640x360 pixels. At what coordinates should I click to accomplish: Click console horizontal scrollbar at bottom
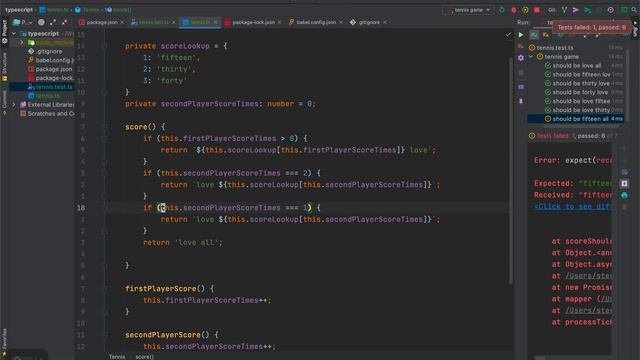pos(540,358)
